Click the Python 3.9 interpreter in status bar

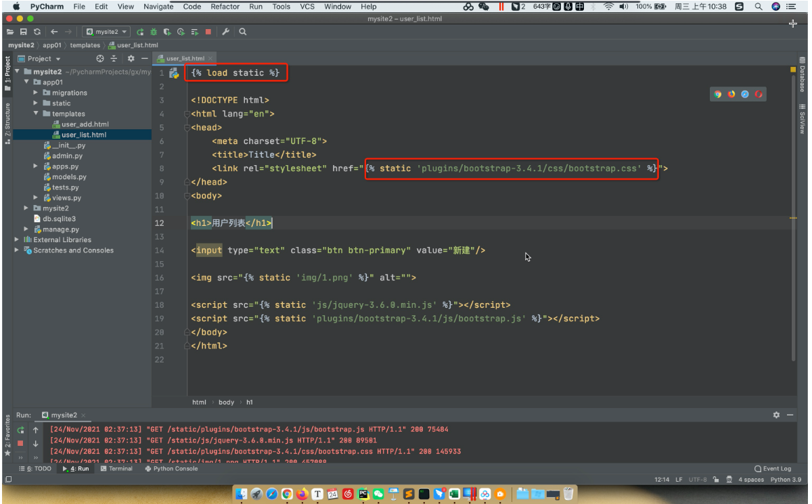pyautogui.click(x=786, y=480)
